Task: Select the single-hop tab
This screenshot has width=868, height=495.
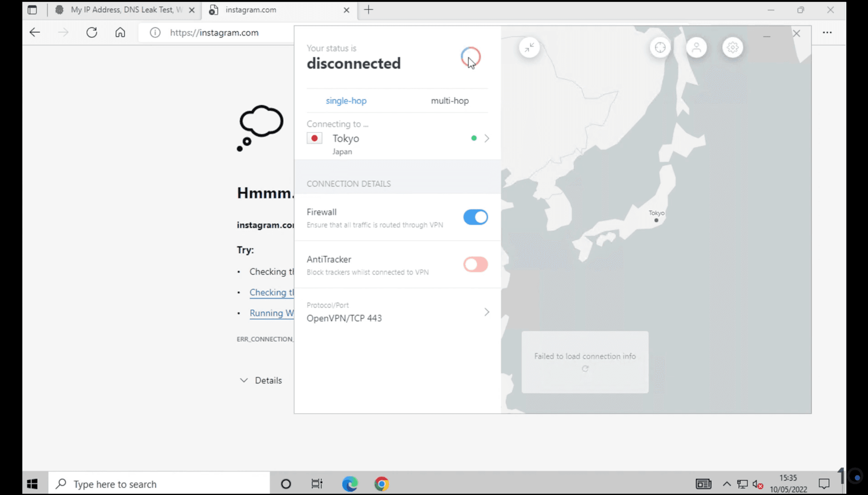Action: pyautogui.click(x=346, y=101)
